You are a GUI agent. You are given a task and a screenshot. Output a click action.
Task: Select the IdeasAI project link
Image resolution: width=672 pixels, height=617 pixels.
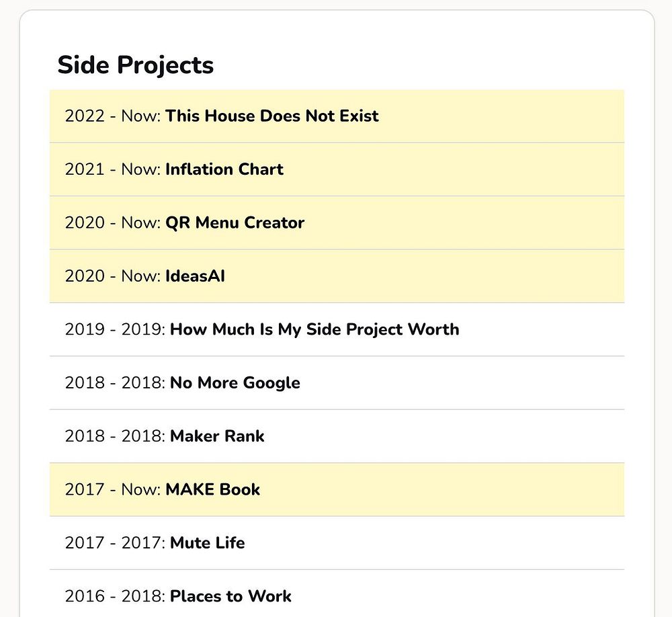195,276
